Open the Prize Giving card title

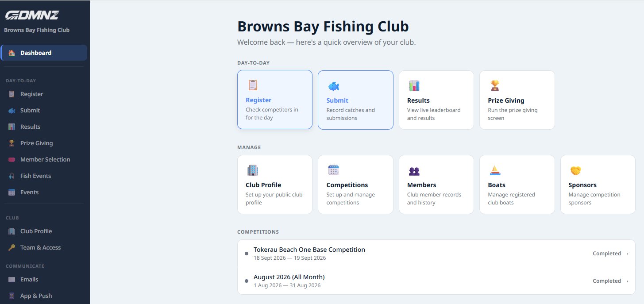506,100
